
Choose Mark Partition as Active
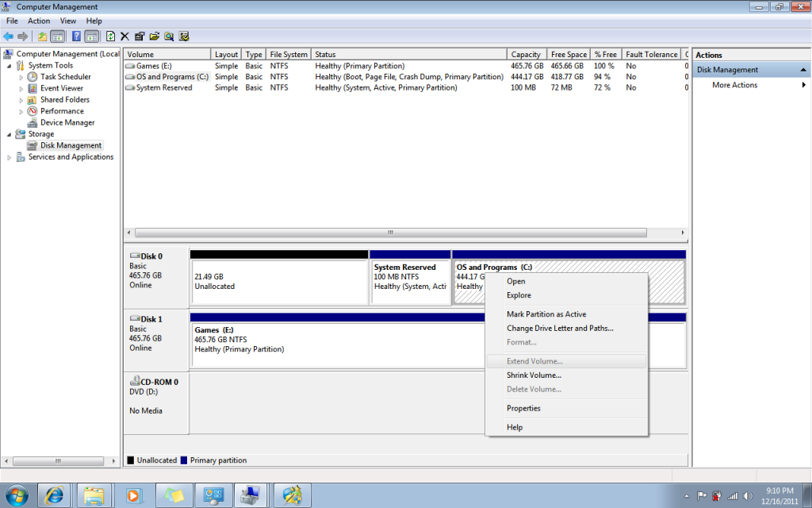click(x=566, y=314)
